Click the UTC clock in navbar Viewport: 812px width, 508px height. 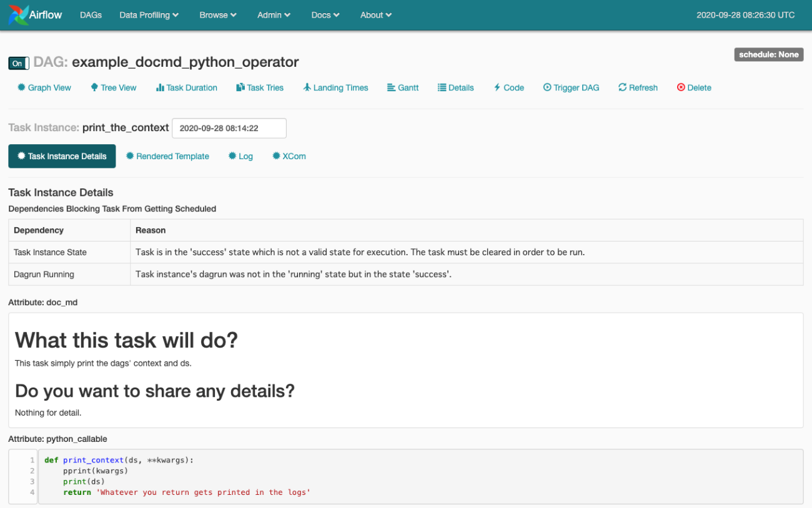click(x=746, y=15)
